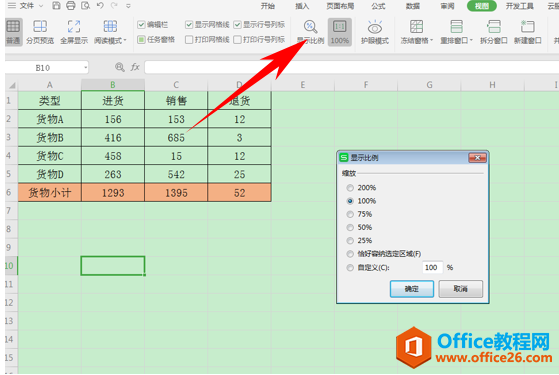Click the Print icon in quick toolbar

(71, 5)
